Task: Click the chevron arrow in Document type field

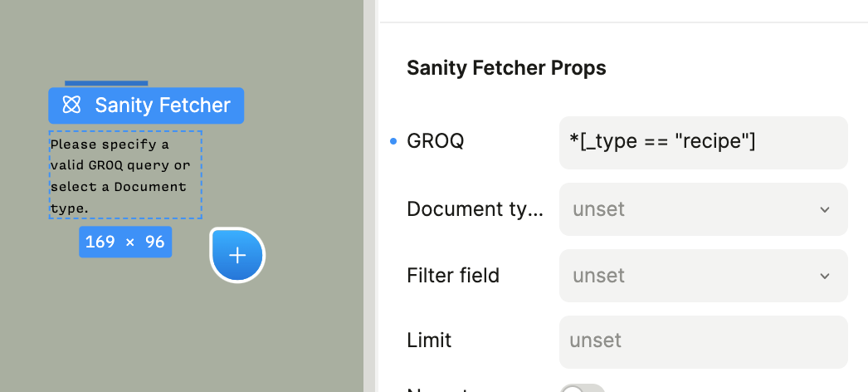Action: 825,209
